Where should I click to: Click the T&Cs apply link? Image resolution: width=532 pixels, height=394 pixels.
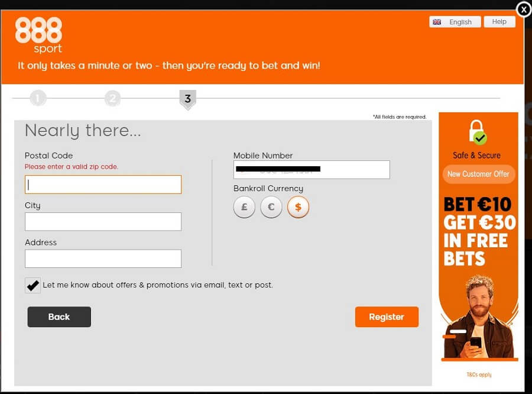(479, 374)
